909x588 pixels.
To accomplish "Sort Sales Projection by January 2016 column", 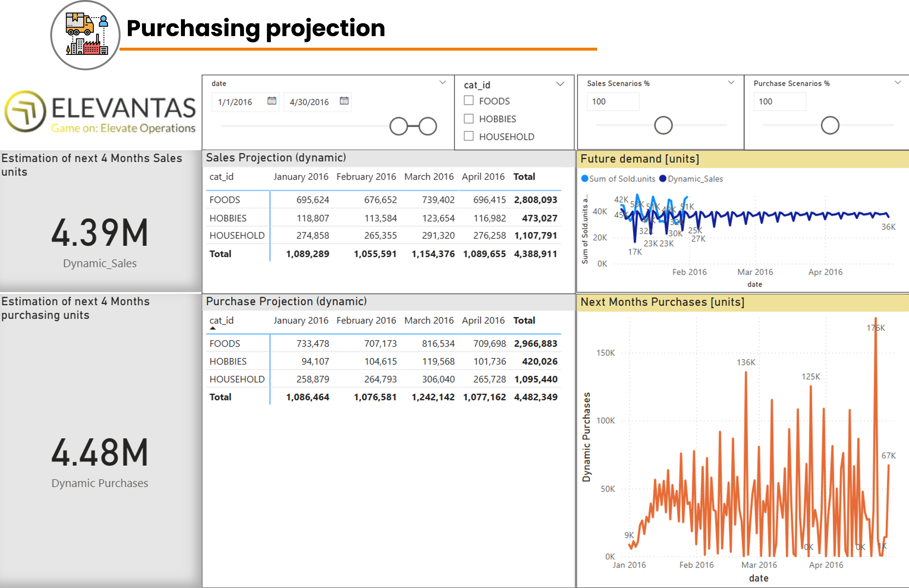I will (301, 177).
